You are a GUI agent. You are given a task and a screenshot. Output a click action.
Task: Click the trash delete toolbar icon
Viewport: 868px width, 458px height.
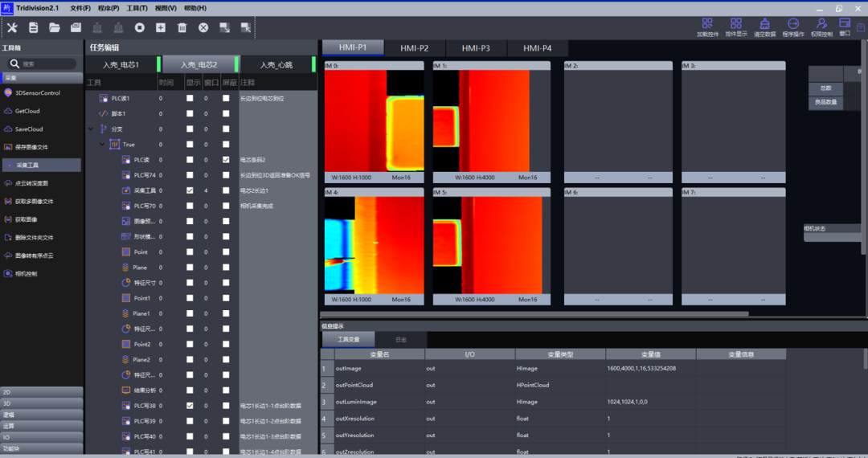tap(182, 28)
